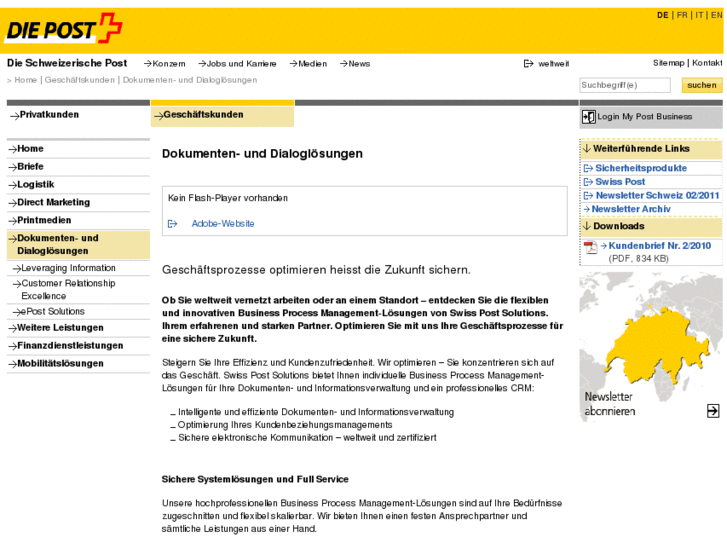
Task: Go to Home in the breadcrumb
Action: 26,80
